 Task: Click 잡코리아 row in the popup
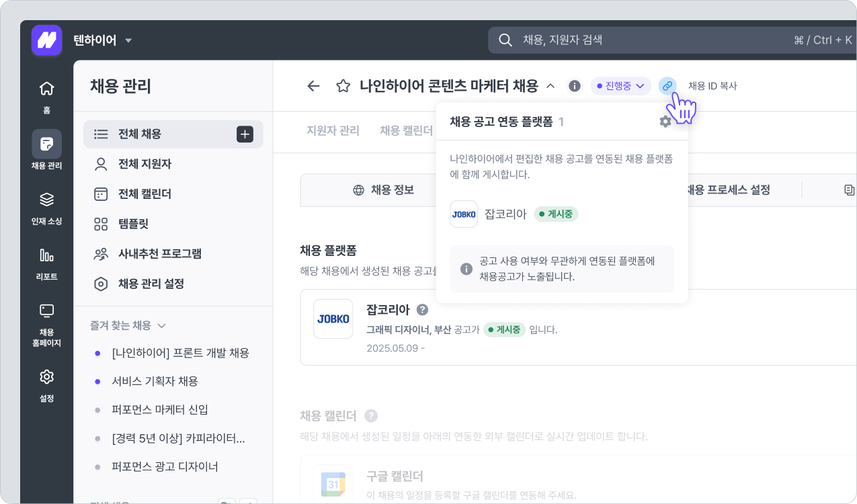(x=562, y=214)
